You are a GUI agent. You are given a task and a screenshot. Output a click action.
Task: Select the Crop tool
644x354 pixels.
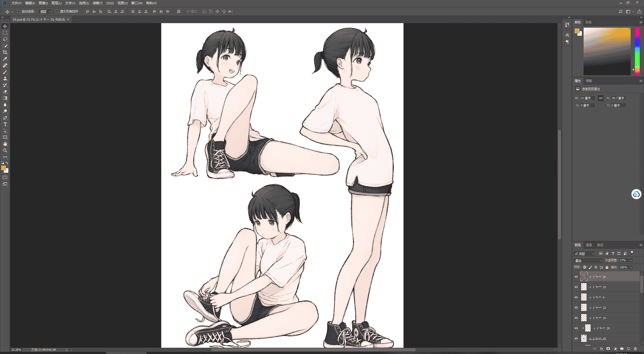pyautogui.click(x=5, y=52)
